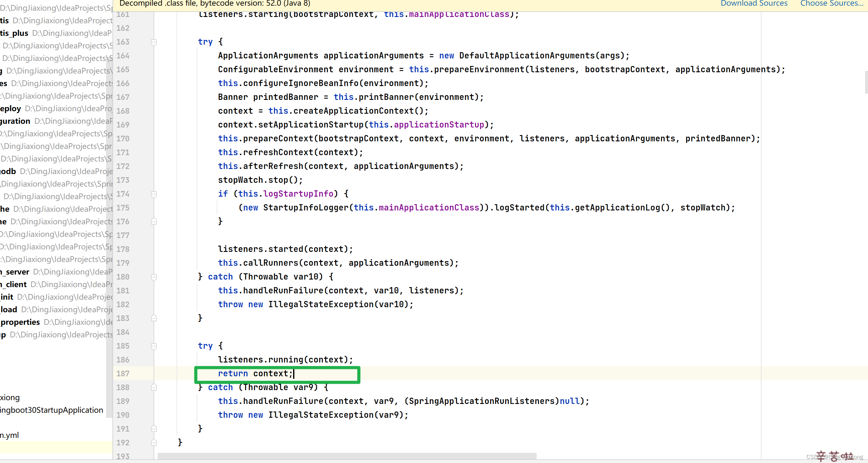The image size is (868, 463).
Task: Collapse the catch block at line 180
Action: point(154,277)
